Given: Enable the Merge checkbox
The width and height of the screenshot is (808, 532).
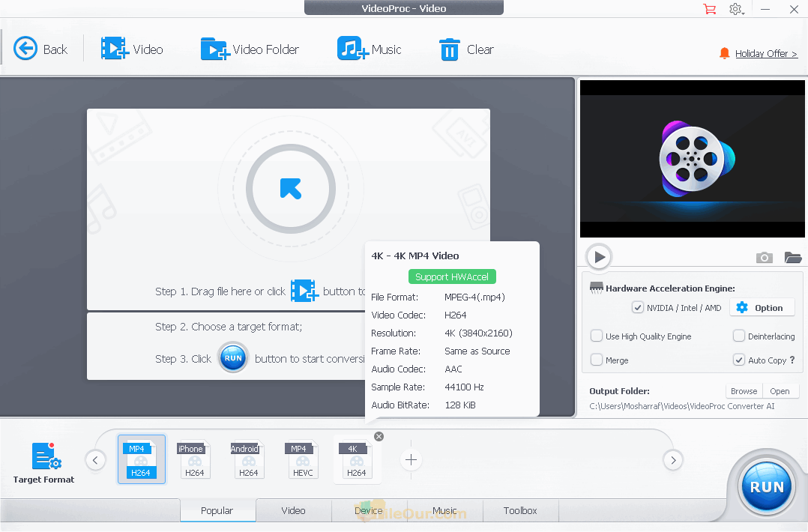Looking at the screenshot, I should [x=596, y=360].
